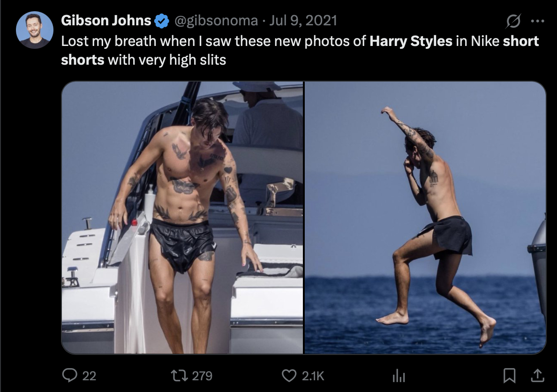Open the photo of man on boat
The height and width of the screenshot is (392, 557).
click(x=182, y=218)
